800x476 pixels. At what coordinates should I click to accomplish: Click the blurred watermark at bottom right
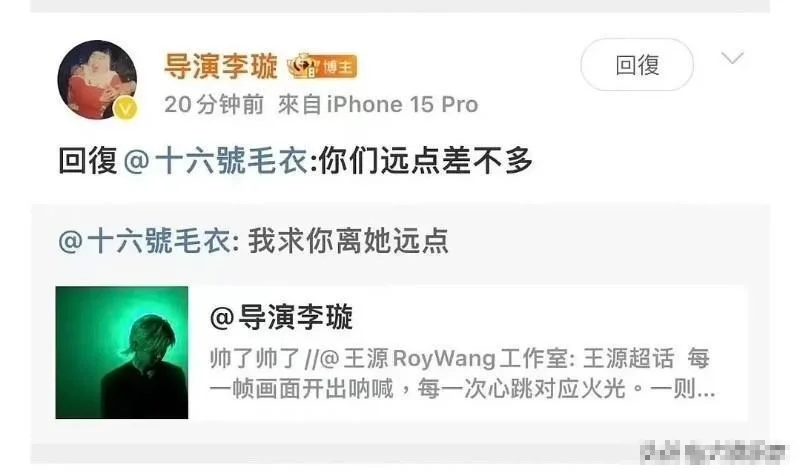712,452
